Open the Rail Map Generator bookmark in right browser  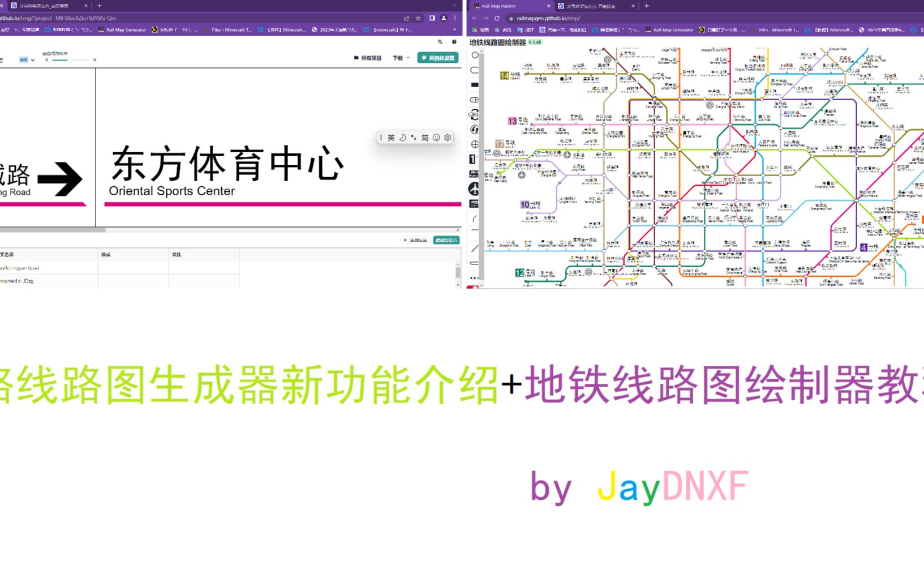(669, 29)
